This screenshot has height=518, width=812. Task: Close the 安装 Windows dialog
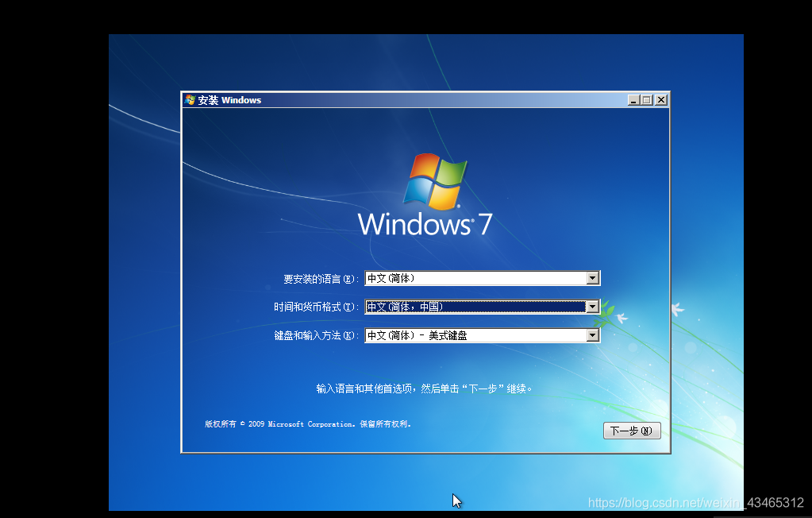pos(661,100)
